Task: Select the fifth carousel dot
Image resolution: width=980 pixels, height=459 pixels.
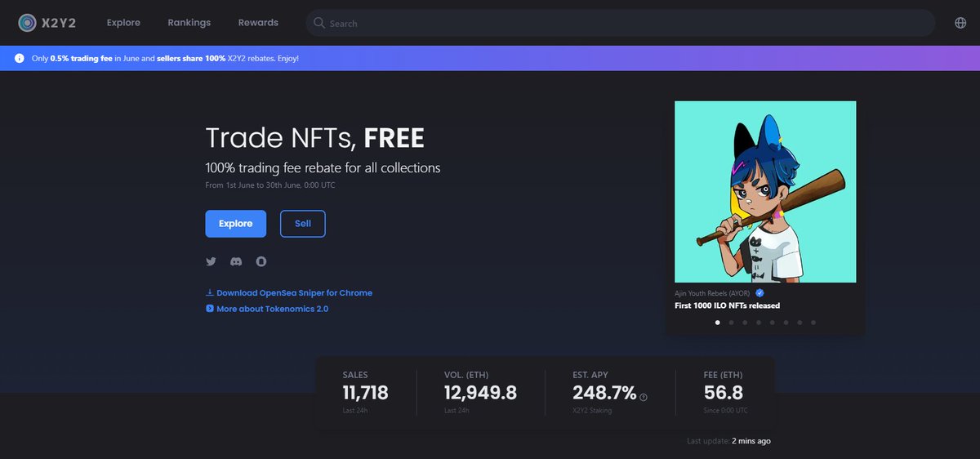Action: tap(773, 323)
